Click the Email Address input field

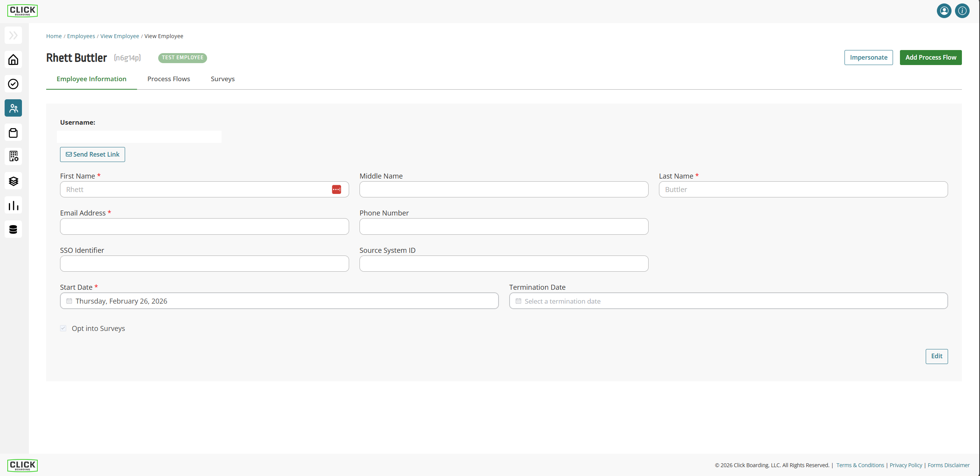(x=204, y=227)
